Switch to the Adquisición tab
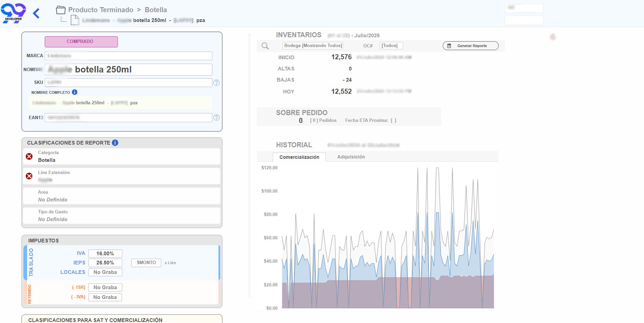Viewport: 644px width, 323px height. pyautogui.click(x=351, y=157)
